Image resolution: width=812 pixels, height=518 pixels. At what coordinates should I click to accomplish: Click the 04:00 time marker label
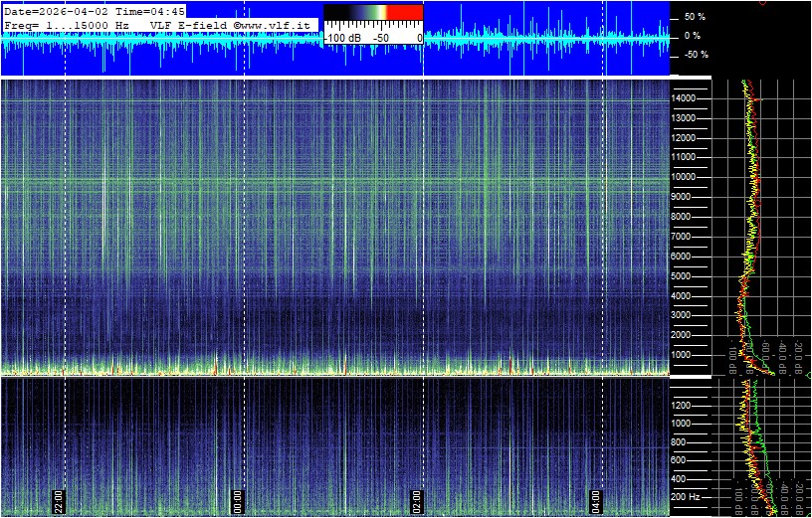click(x=596, y=500)
